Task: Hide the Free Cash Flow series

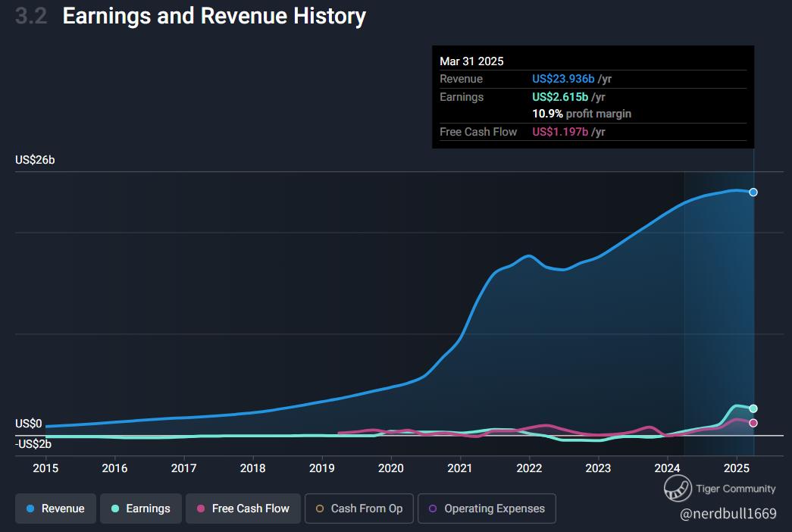Action: [x=243, y=509]
